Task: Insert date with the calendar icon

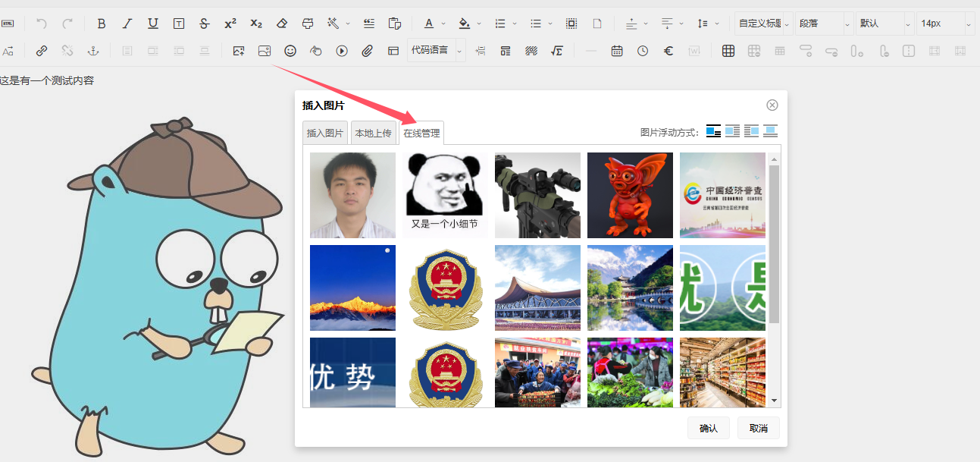Action: pos(617,51)
